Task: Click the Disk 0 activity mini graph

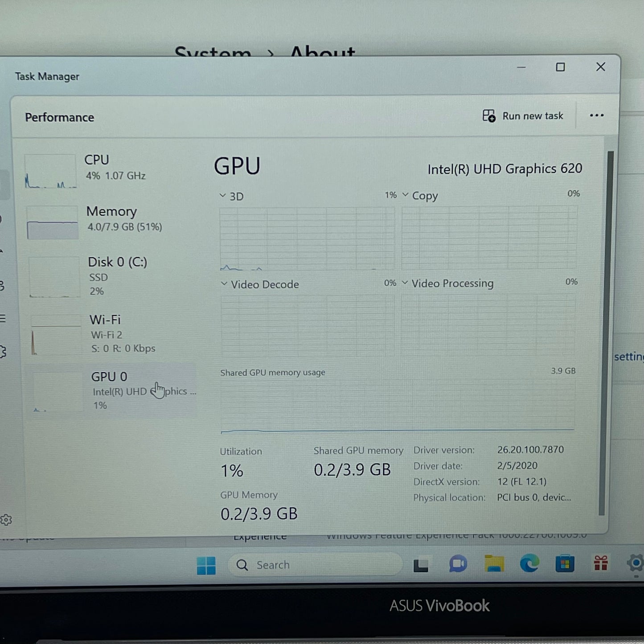Action: (54, 277)
